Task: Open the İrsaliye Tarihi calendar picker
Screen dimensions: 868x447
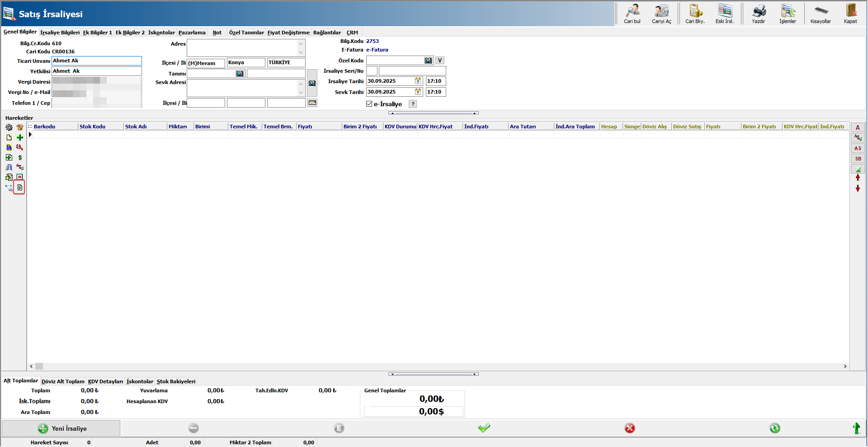Action: pos(418,81)
